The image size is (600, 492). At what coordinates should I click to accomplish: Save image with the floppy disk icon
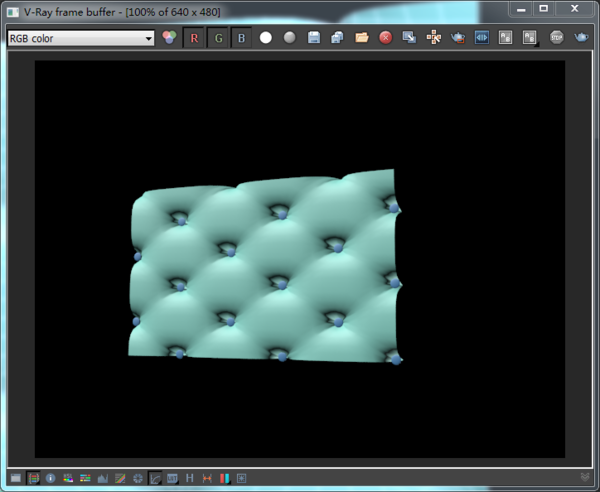tap(314, 37)
